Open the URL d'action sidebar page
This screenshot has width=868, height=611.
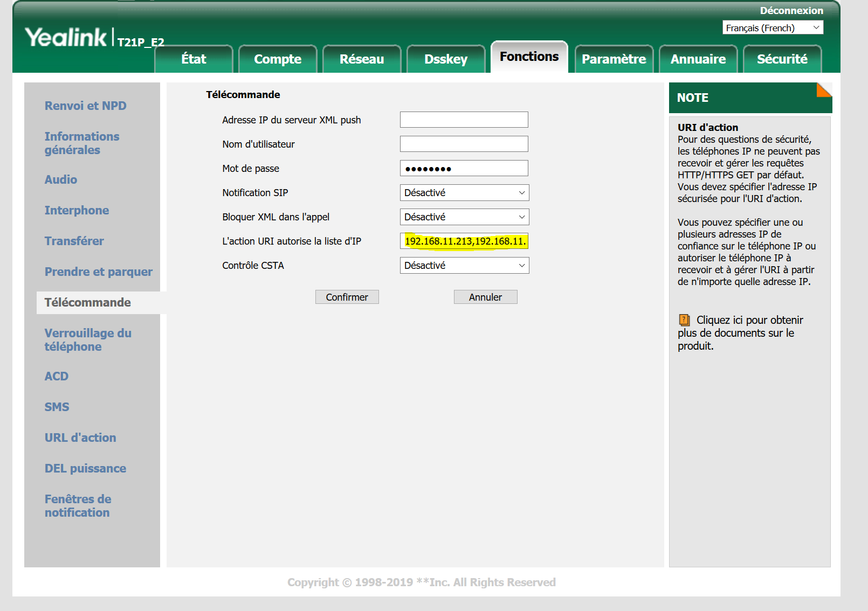point(80,438)
